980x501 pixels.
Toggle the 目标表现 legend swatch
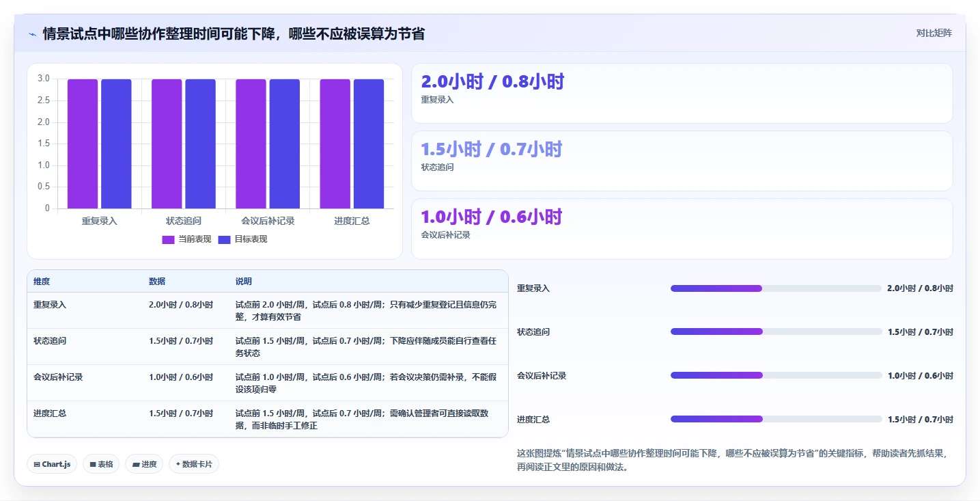pos(224,239)
